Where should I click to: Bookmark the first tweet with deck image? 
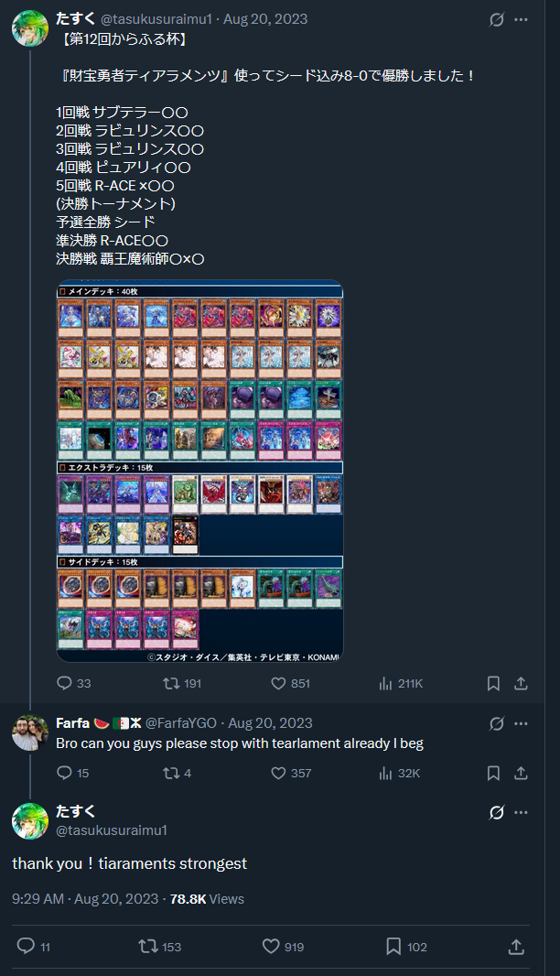click(493, 683)
